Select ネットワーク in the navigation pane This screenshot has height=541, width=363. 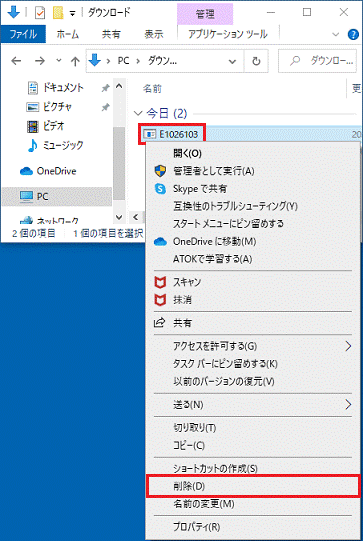pyautogui.click(x=49, y=220)
